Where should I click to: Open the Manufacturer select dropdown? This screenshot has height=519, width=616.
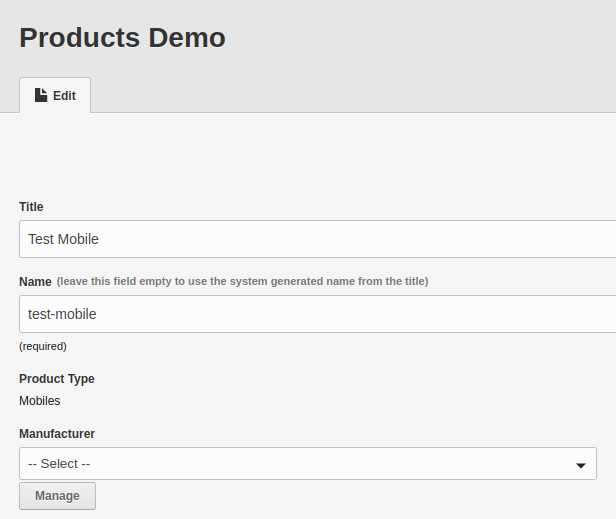coord(308,463)
